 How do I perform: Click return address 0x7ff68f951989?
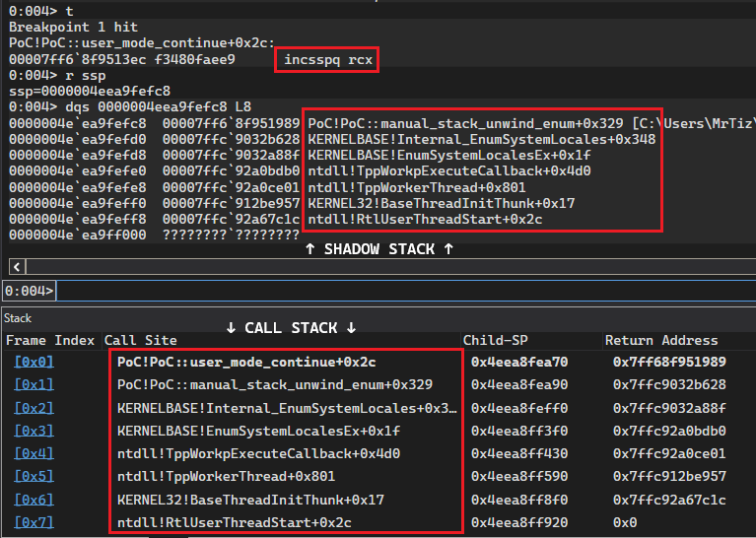(x=669, y=362)
